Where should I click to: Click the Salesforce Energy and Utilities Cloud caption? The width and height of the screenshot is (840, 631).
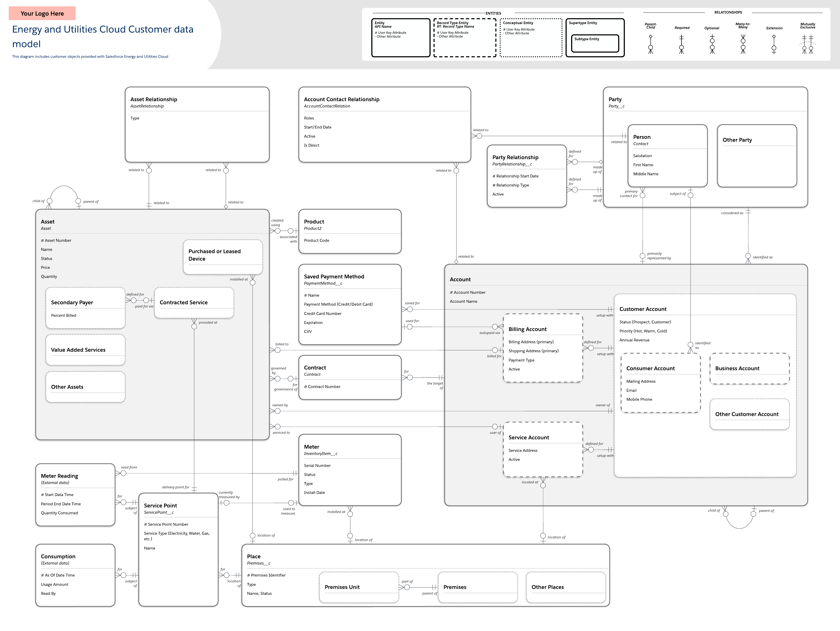coord(90,56)
